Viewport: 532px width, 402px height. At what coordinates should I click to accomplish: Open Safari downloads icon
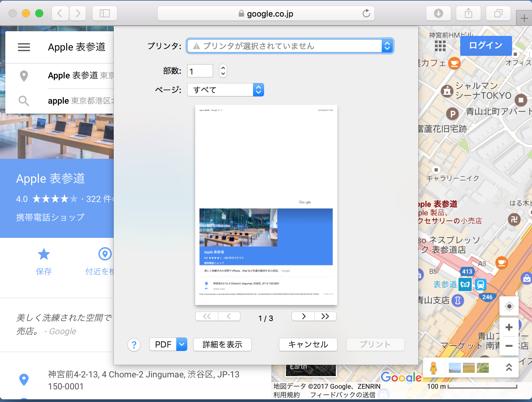pos(439,13)
